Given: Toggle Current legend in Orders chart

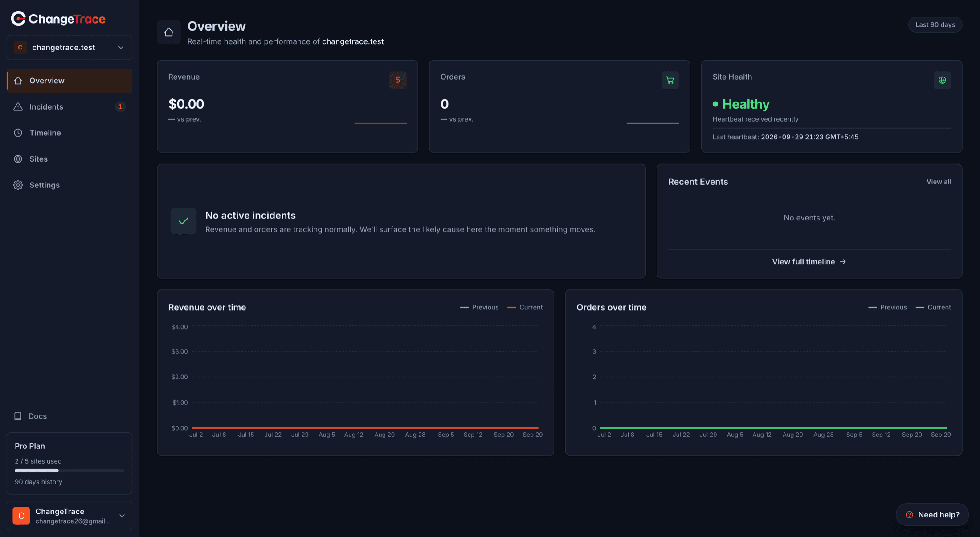Looking at the screenshot, I should click(933, 308).
